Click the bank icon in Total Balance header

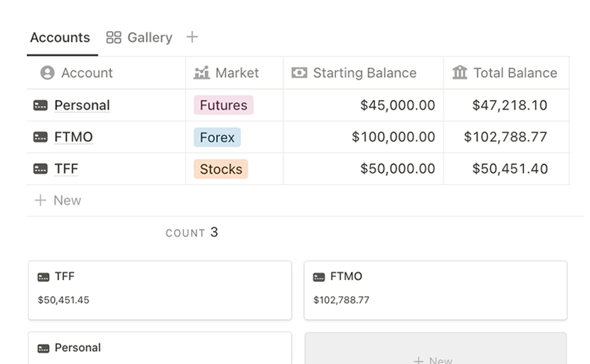(x=460, y=73)
